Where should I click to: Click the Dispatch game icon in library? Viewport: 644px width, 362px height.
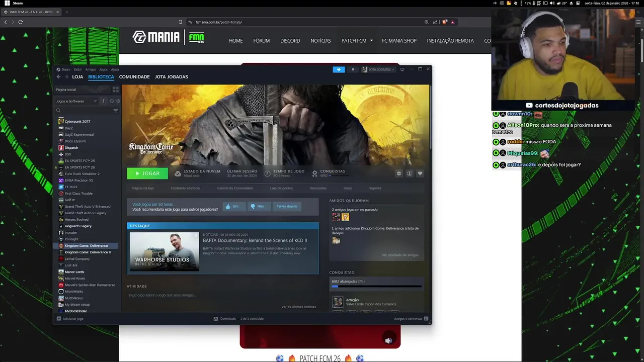61,148
